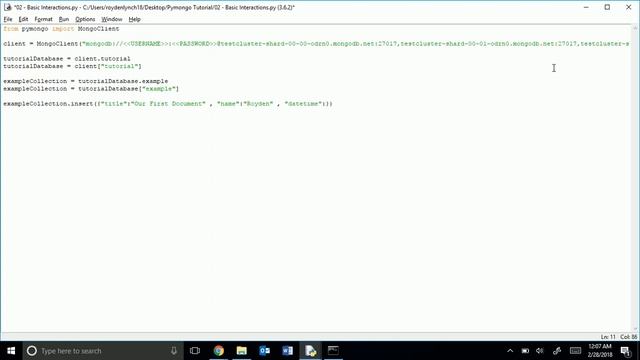Click the volume speaker icon

coord(540,351)
